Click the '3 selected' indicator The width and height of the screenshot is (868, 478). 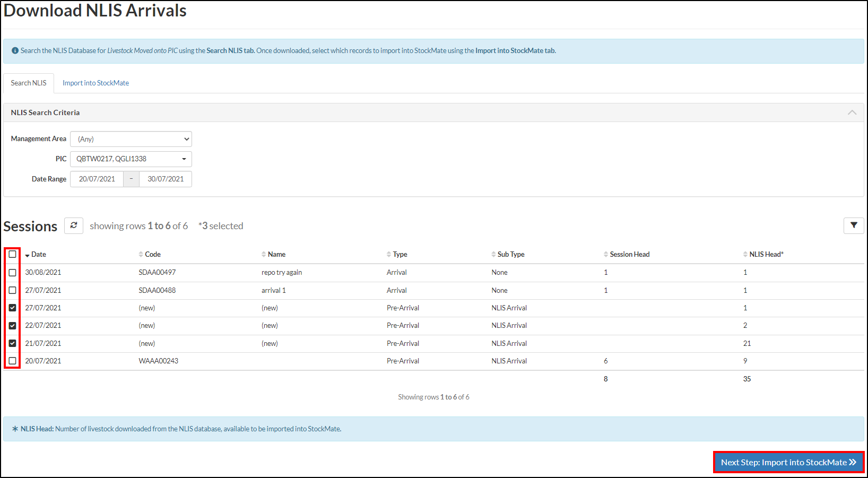(221, 226)
